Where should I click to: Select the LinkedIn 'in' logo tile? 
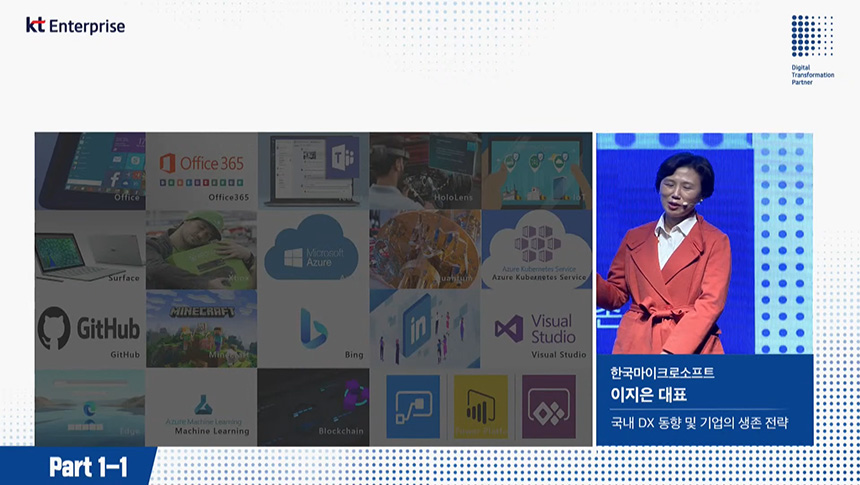pyautogui.click(x=425, y=329)
